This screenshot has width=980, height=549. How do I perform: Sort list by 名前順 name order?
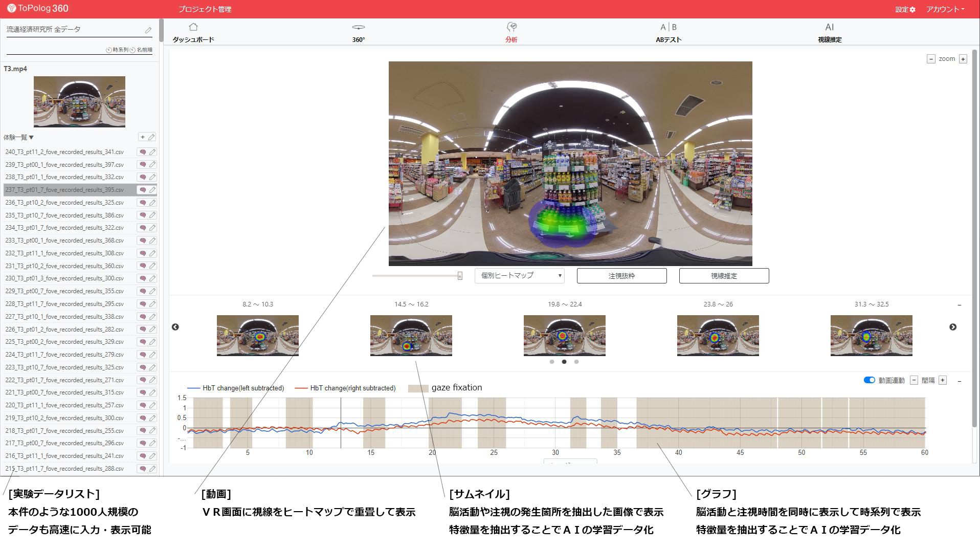pyautogui.click(x=142, y=50)
